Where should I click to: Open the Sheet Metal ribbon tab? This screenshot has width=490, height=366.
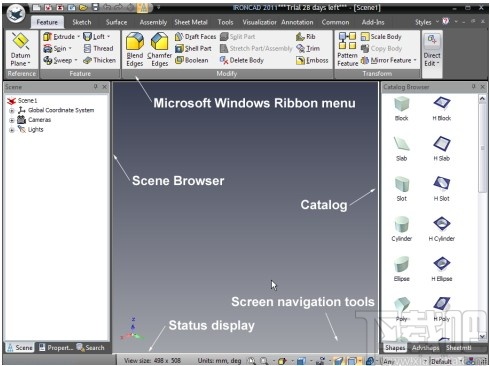[x=191, y=22]
